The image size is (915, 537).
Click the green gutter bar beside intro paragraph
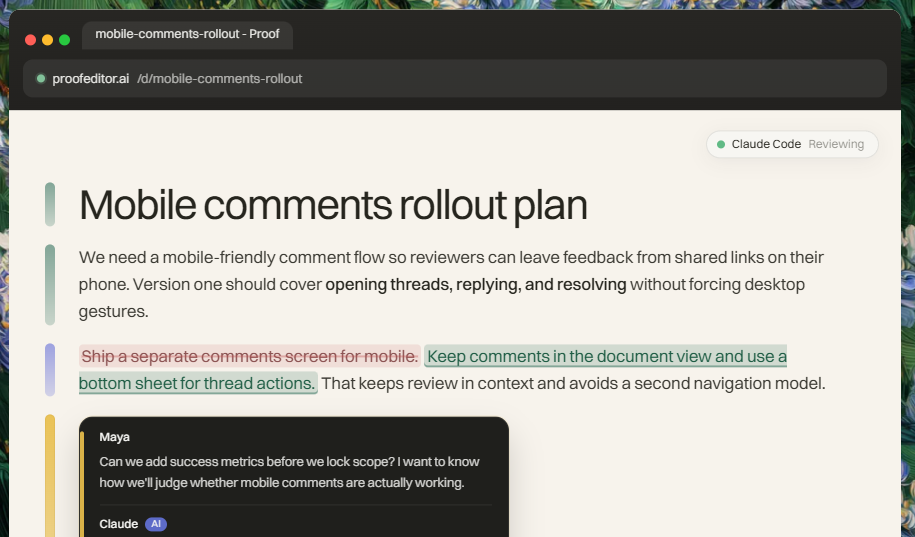point(50,284)
